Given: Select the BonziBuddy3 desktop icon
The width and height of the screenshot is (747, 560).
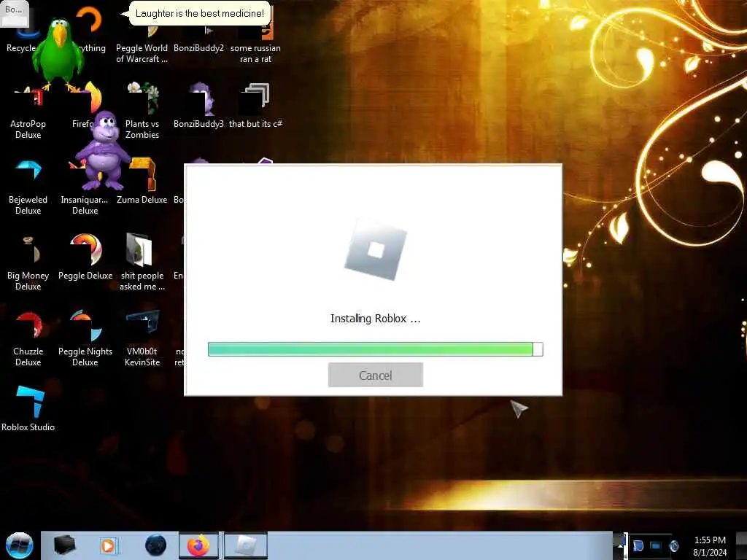Looking at the screenshot, I should pos(198,106).
